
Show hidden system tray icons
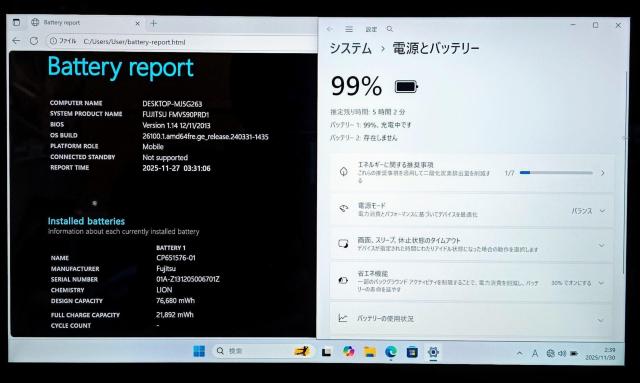pyautogui.click(x=520, y=353)
